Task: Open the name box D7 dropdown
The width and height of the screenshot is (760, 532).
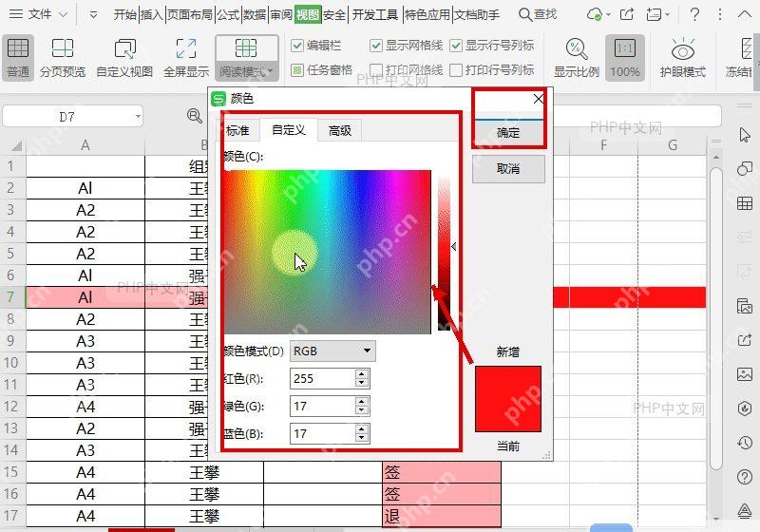Action: (x=138, y=116)
